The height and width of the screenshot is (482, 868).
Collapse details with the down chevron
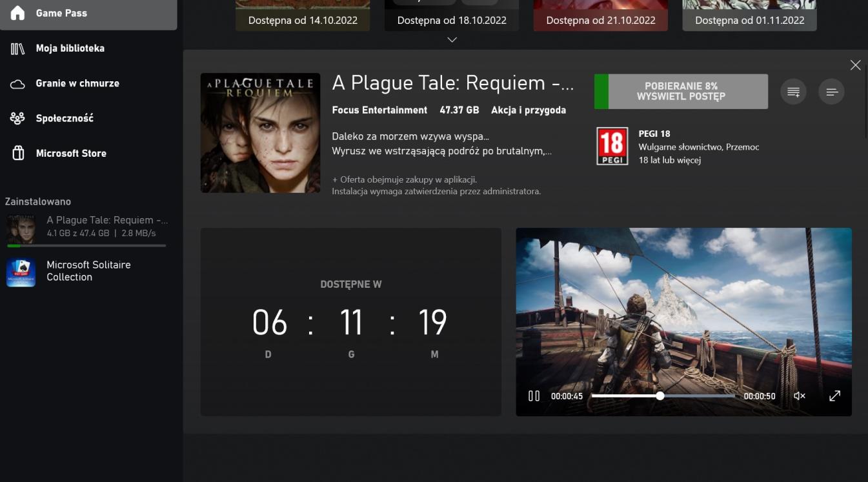[452, 40]
